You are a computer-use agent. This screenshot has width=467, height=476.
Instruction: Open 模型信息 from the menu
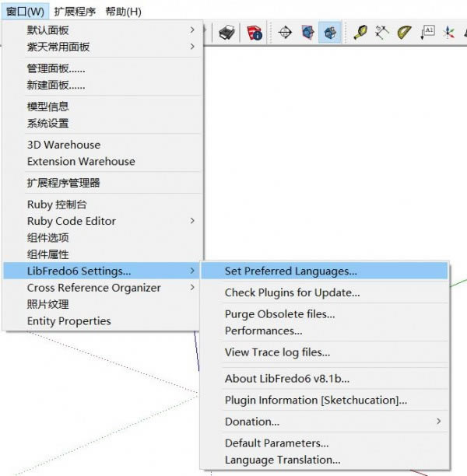[x=103, y=107]
